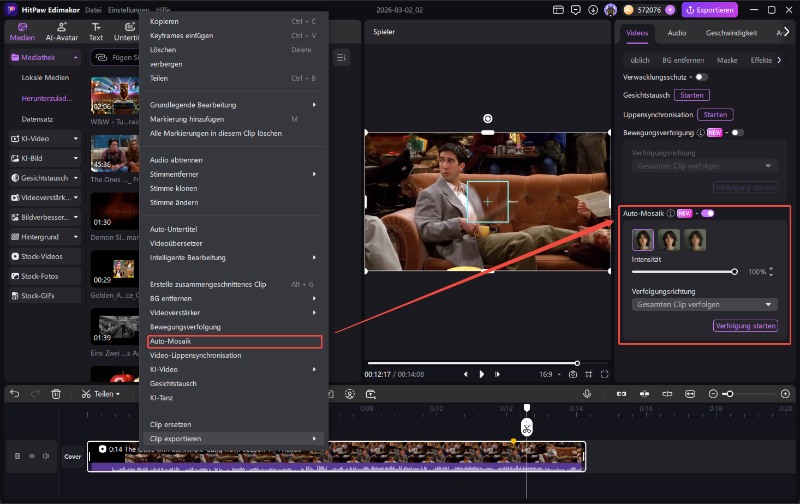Click the track link icon
Screen dimensions: 800x504
tap(32, 456)
